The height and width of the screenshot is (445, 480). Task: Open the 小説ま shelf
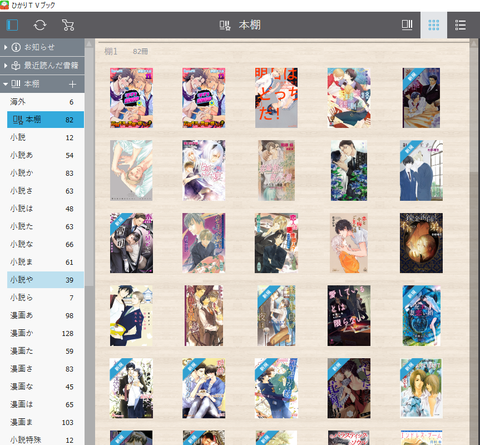point(42,262)
